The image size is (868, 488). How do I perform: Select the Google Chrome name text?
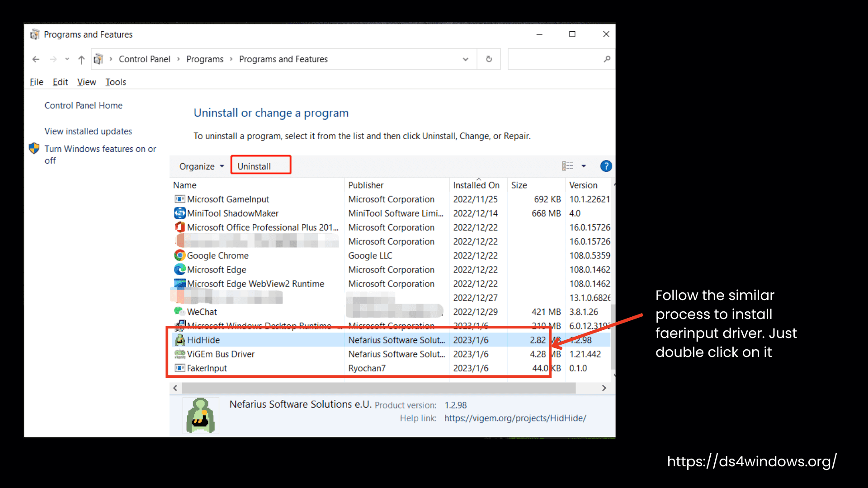pyautogui.click(x=218, y=256)
